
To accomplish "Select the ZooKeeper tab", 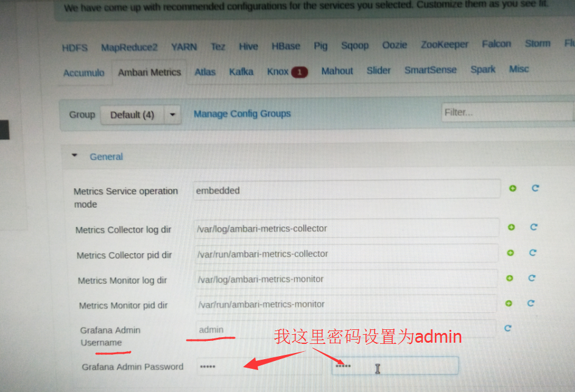I will 445,44.
